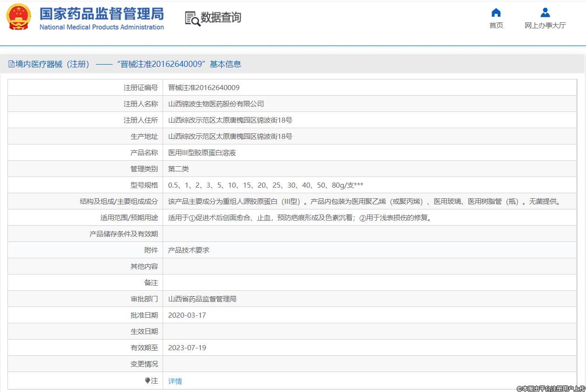Click the lightbulb icon beside 注

(x=147, y=380)
